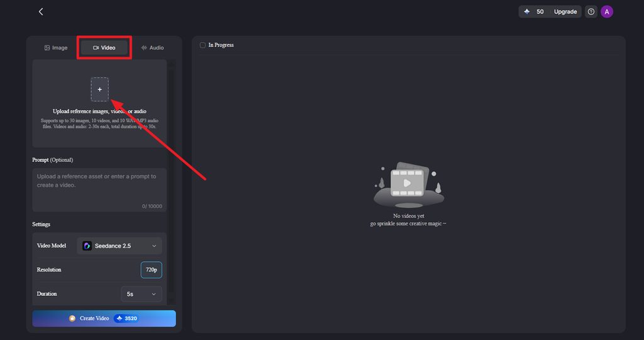The width and height of the screenshot is (644, 340).
Task: Select the 720p resolution option
Action: pyautogui.click(x=152, y=269)
